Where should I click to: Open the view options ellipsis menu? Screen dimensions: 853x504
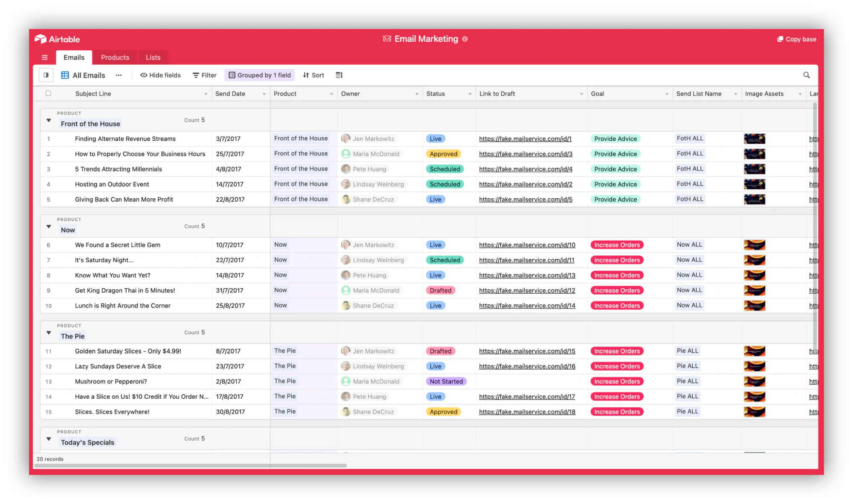[119, 75]
